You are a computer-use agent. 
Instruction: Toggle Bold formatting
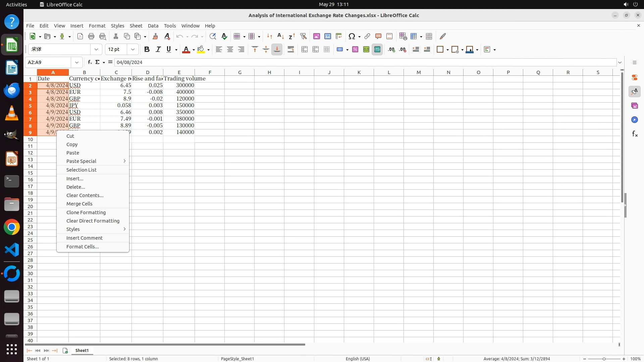tap(147, 50)
